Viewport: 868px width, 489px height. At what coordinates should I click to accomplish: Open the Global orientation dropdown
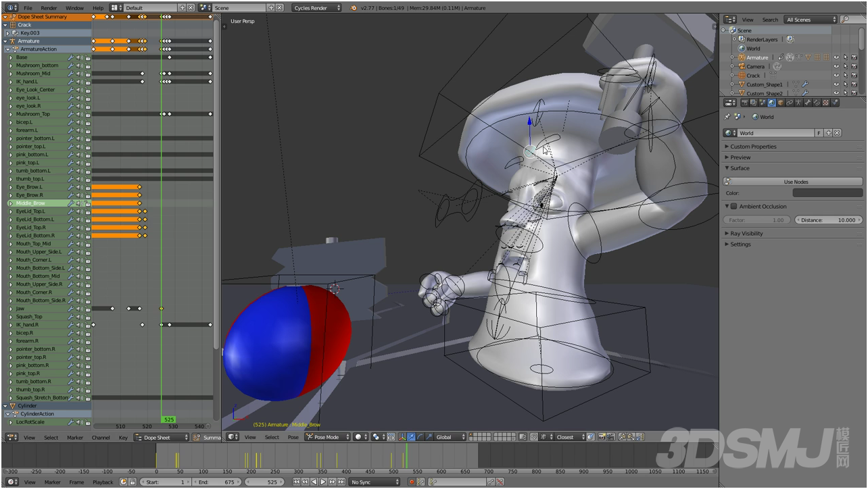tap(450, 437)
